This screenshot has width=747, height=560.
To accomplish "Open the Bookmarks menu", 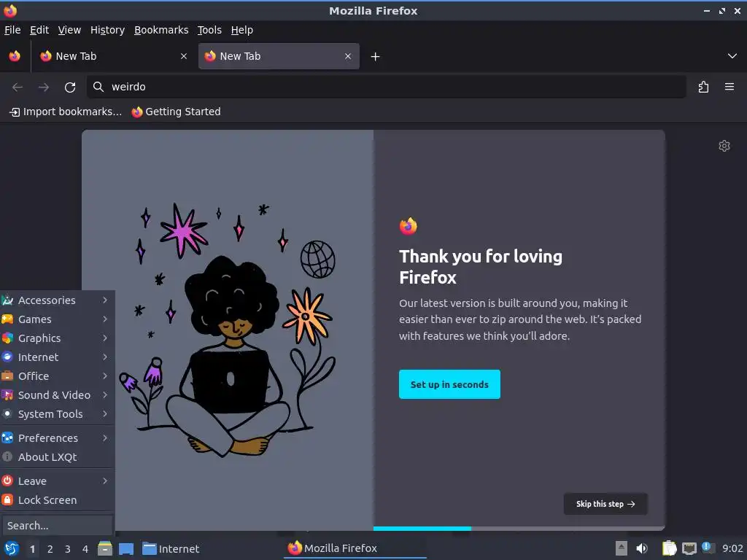I will pos(161,30).
